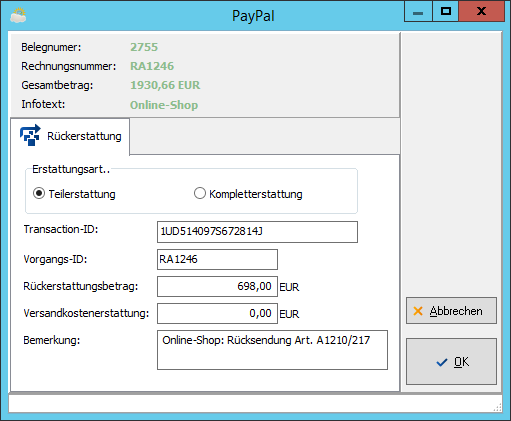Click the Rückerstattungsbetrag: label
The image size is (511, 421).
(x=81, y=286)
